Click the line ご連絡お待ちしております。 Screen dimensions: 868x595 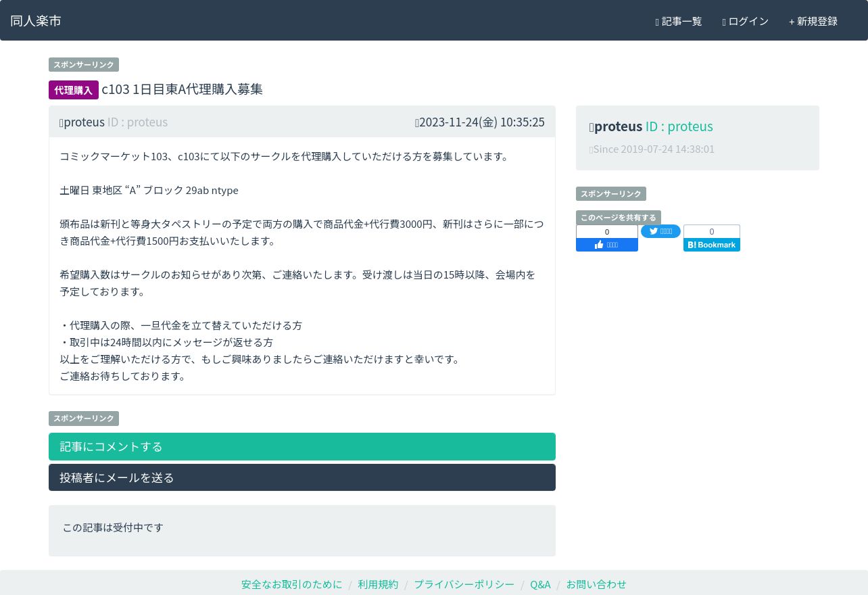pos(123,376)
